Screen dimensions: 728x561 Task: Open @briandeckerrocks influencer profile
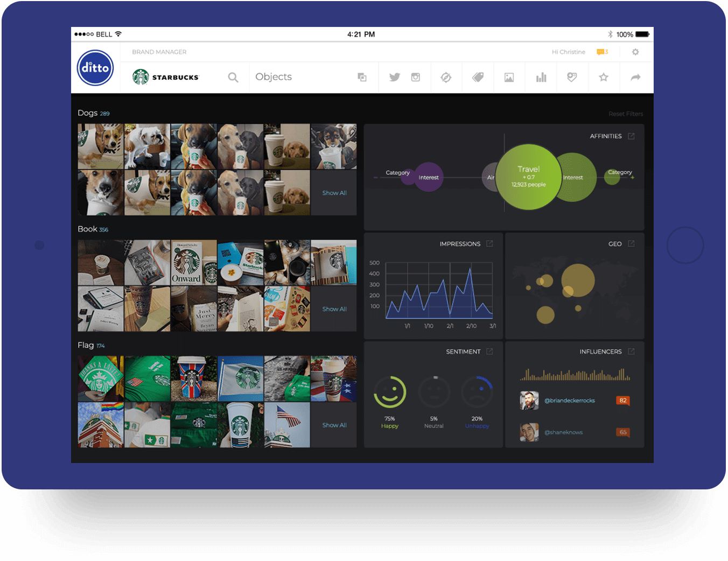[569, 401]
